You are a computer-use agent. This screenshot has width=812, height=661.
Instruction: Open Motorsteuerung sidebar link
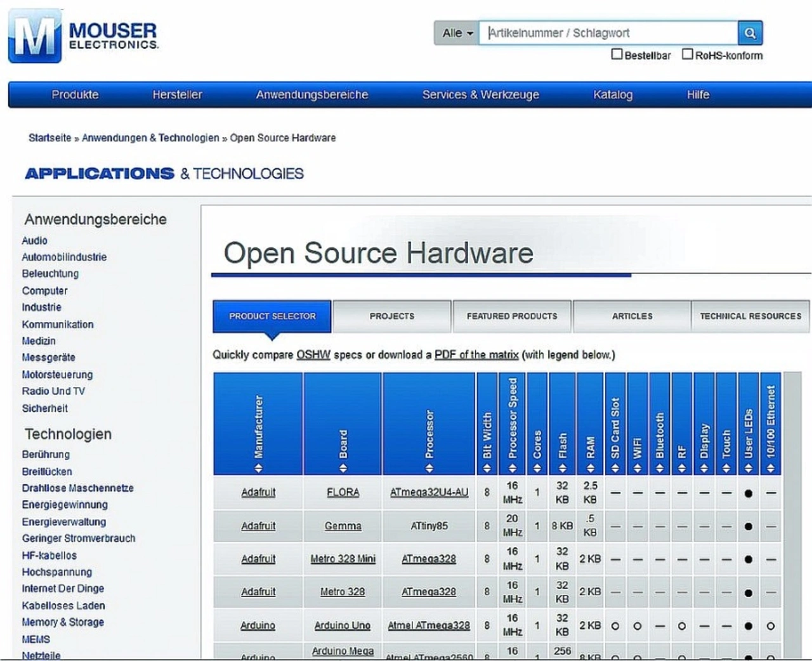coord(57,374)
